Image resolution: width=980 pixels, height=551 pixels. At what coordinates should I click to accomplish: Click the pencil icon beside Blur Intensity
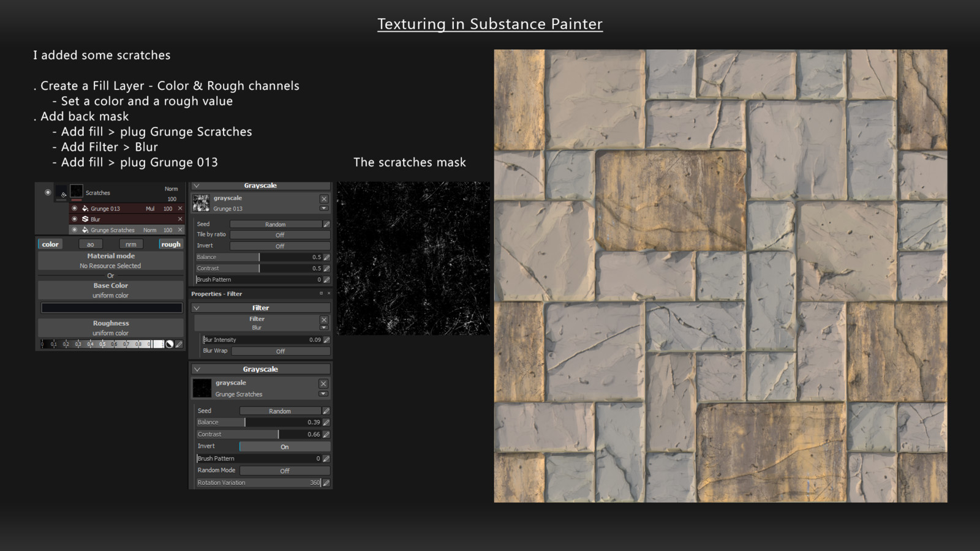326,339
